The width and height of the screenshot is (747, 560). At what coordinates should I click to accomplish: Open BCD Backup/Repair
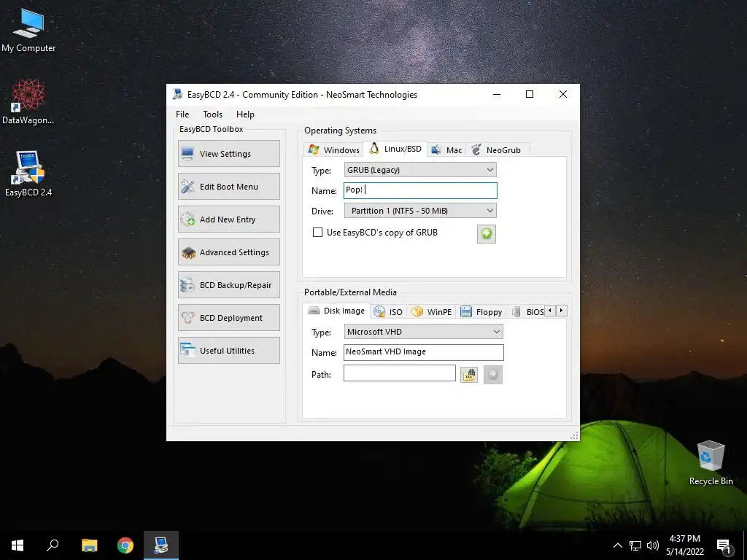pyautogui.click(x=229, y=285)
